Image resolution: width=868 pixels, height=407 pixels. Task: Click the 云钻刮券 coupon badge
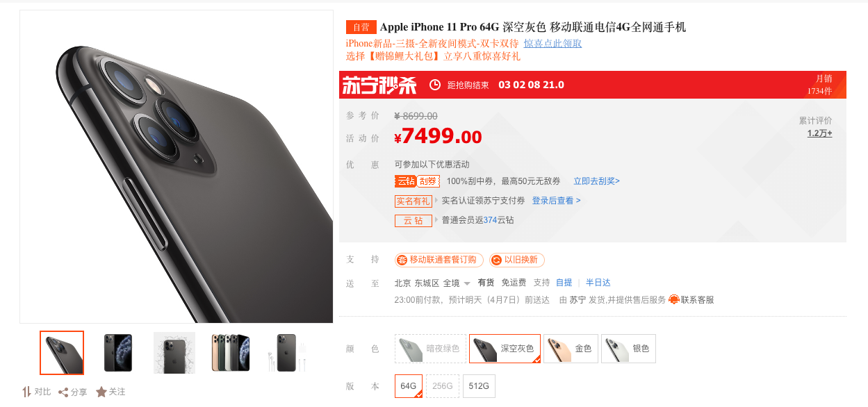click(x=417, y=181)
